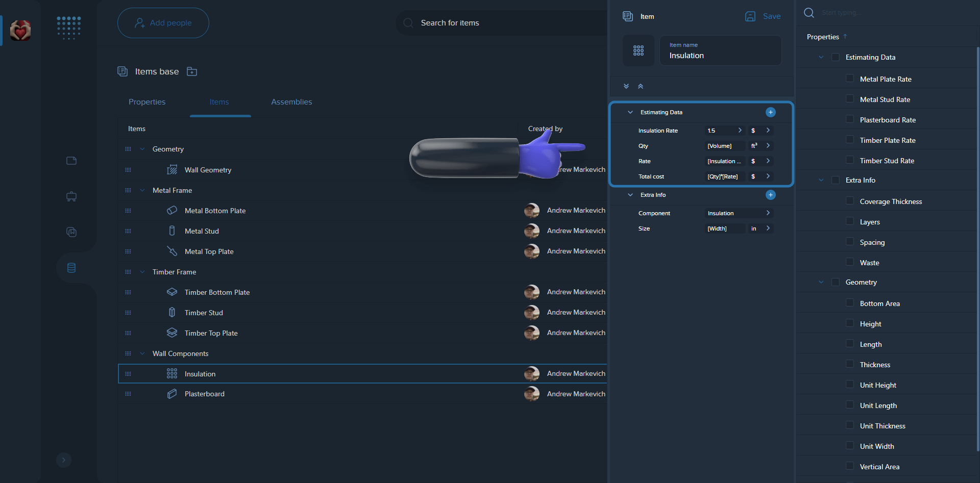The width and height of the screenshot is (980, 483).
Task: Open the Component Insulation arrow
Action: point(768,213)
